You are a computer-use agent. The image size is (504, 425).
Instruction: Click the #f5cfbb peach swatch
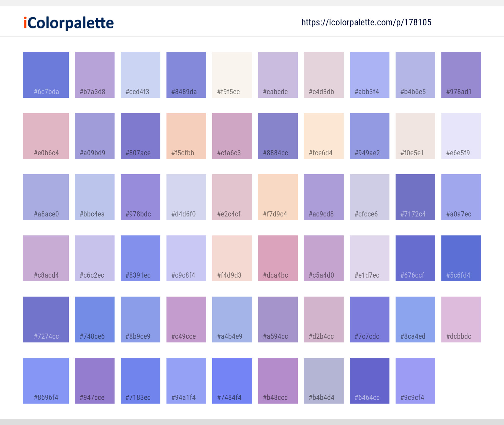coord(186,136)
